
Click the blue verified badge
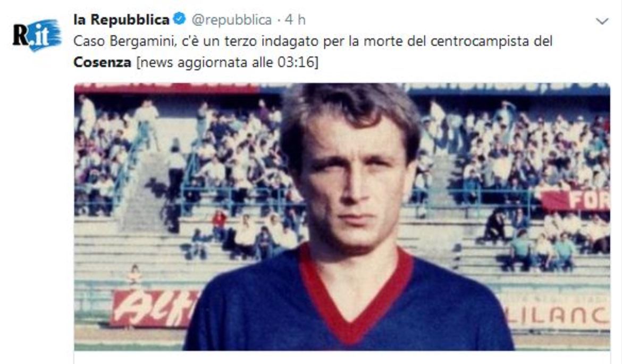pos(180,19)
